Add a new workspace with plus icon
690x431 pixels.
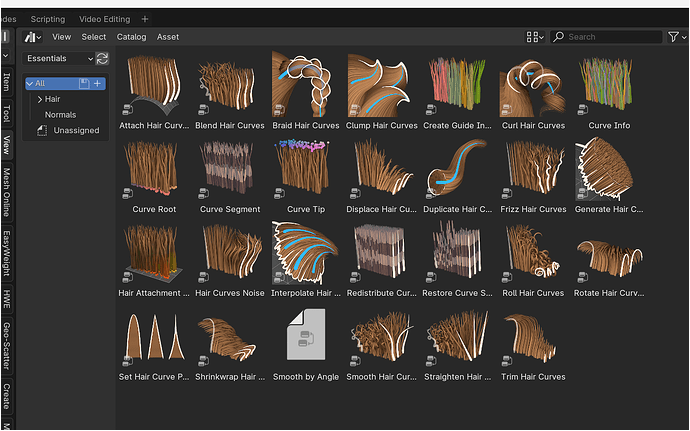click(x=145, y=19)
